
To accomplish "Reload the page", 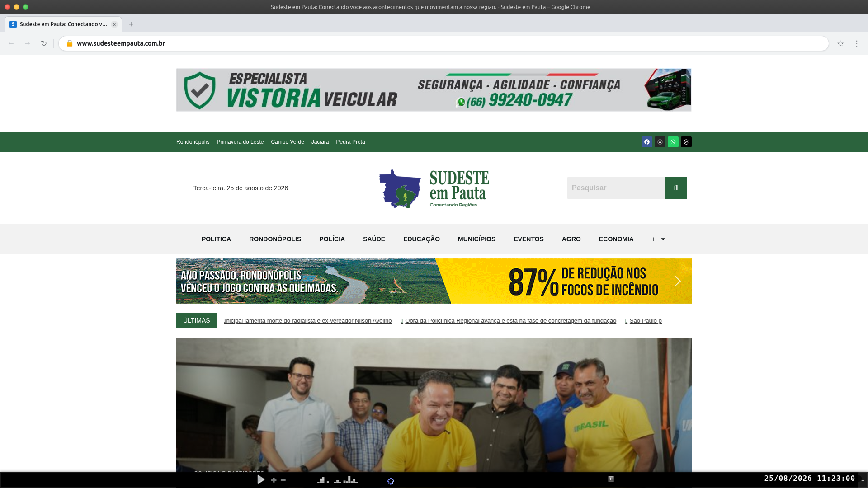I will coord(44,43).
